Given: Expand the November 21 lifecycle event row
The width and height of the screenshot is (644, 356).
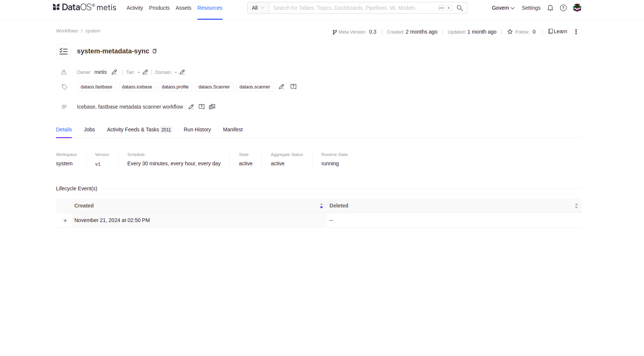Looking at the screenshot, I should pyautogui.click(x=65, y=221).
